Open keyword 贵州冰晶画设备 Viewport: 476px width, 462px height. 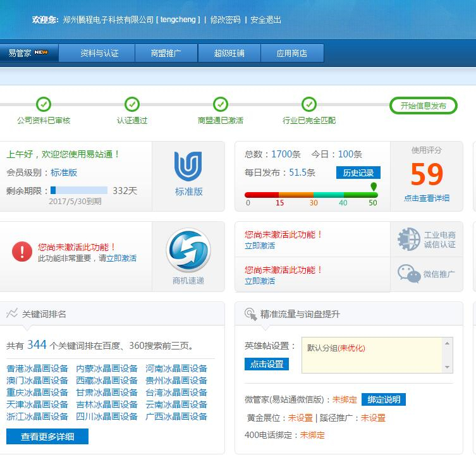click(176, 380)
